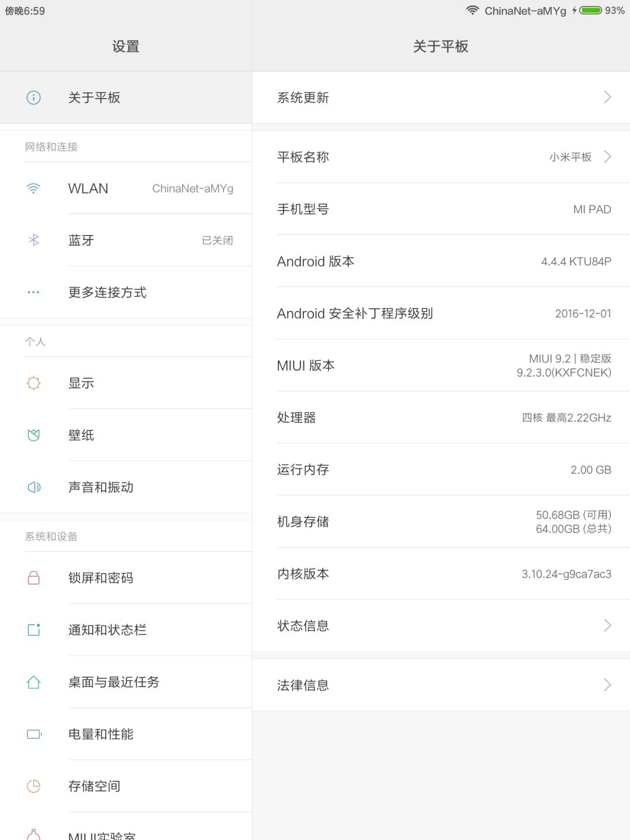The height and width of the screenshot is (840, 630).
Task: Open the 状态信息 chevron arrow
Action: (x=607, y=626)
